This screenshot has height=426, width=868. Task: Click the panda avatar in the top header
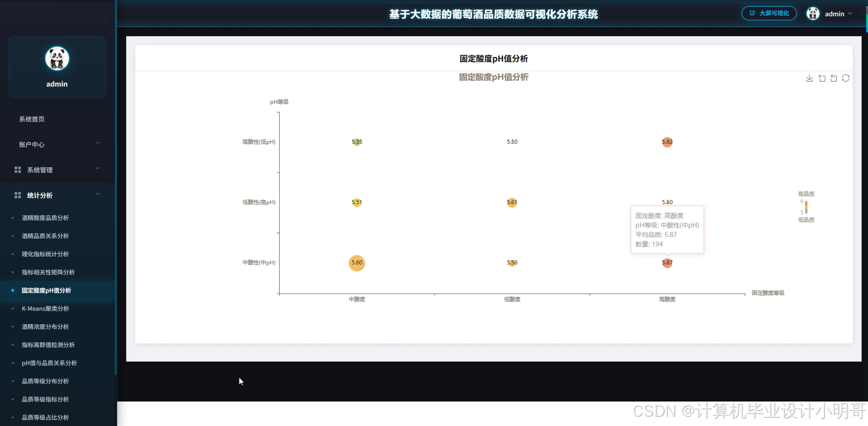click(x=813, y=13)
